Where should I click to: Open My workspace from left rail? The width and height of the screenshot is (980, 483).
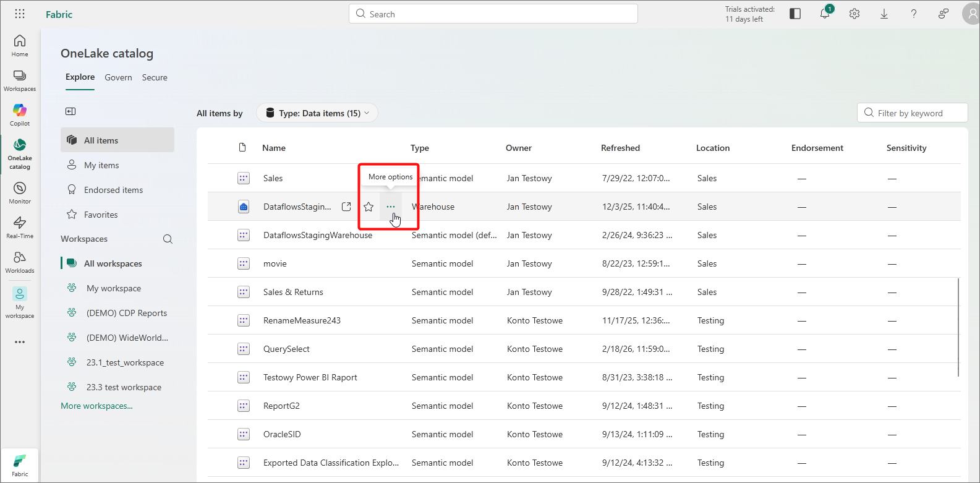click(20, 302)
